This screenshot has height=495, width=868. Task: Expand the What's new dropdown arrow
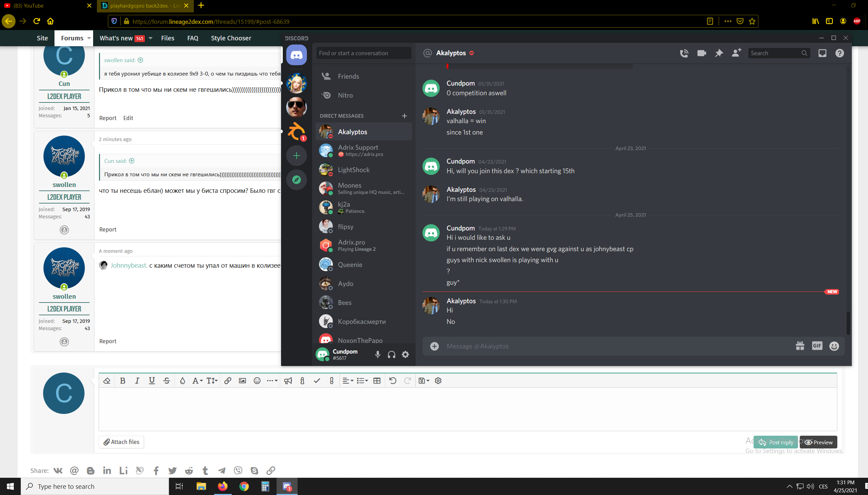pyautogui.click(x=151, y=38)
